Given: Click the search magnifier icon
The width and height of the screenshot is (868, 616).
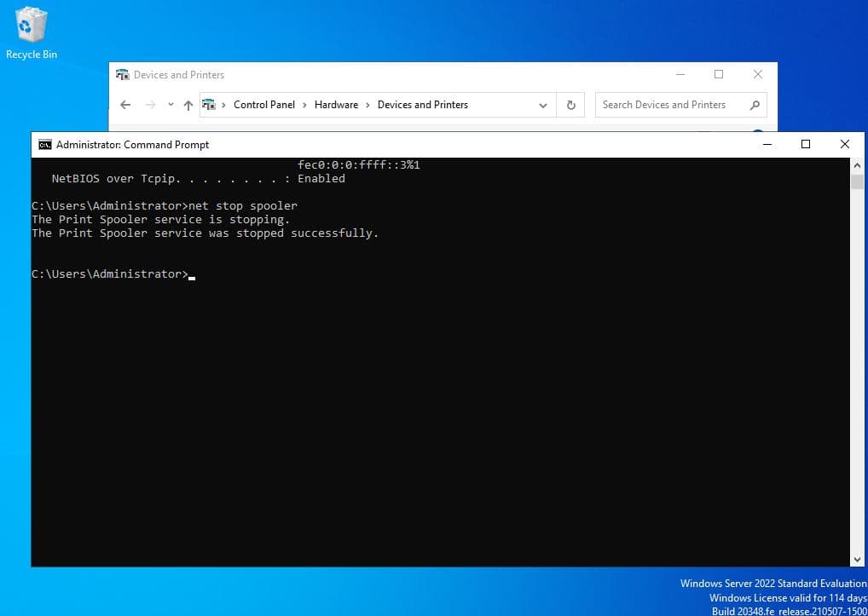Looking at the screenshot, I should tap(754, 105).
